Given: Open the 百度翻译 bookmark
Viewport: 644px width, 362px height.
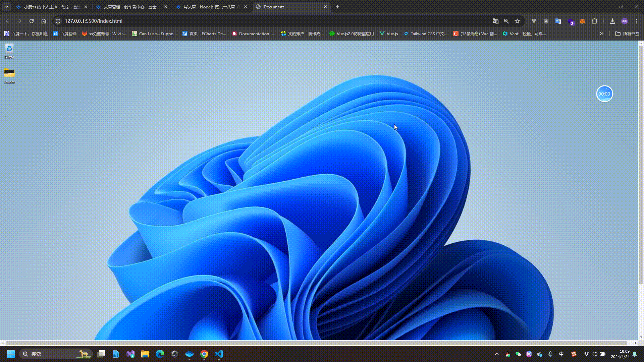Looking at the screenshot, I should click(65, 34).
